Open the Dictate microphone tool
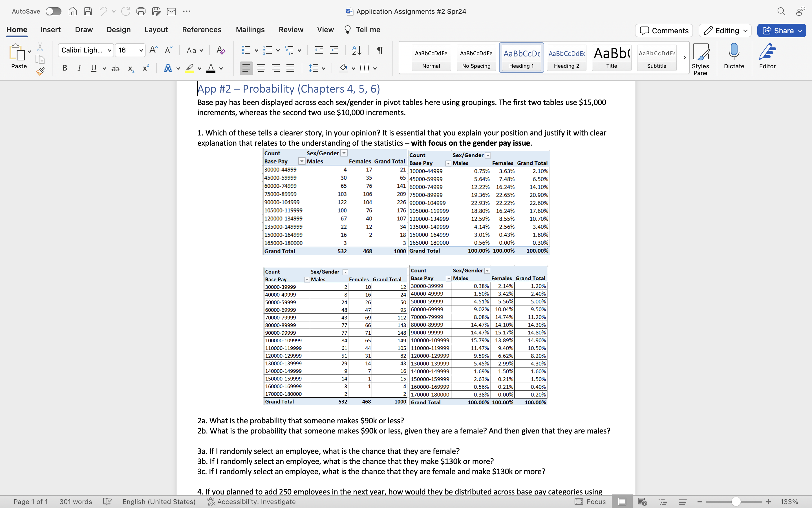 tap(734, 56)
